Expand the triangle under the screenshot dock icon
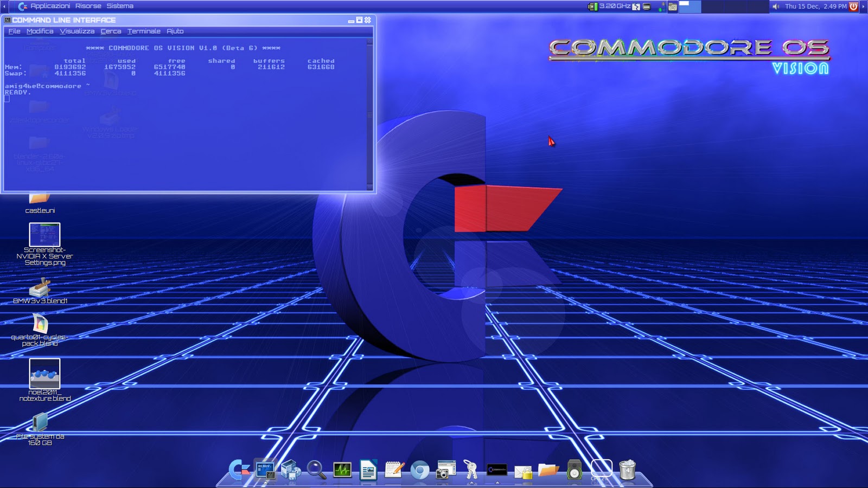 (x=497, y=482)
